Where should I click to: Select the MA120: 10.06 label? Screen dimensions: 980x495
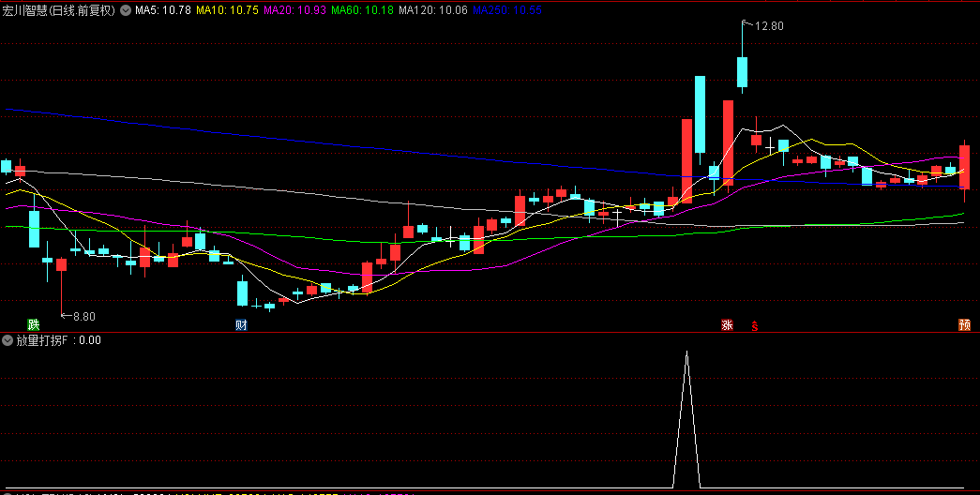[433, 10]
